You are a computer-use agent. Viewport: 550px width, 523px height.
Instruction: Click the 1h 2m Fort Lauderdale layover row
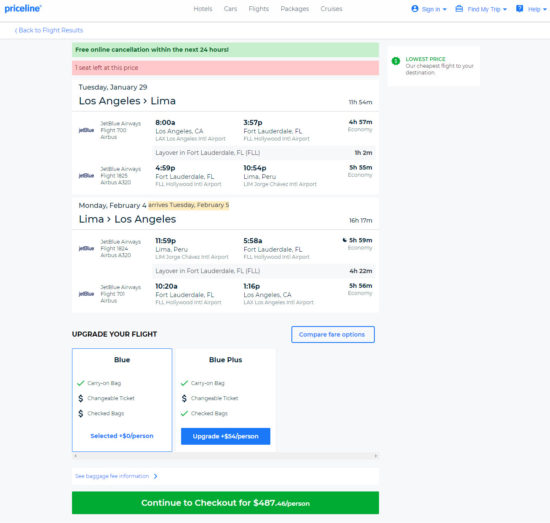click(x=264, y=153)
